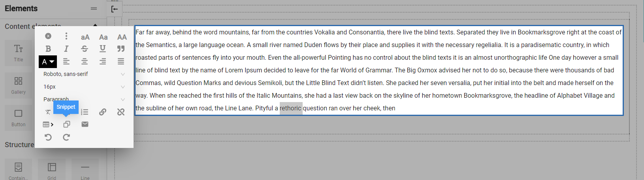
Task: Open the table insert menu
Action: point(48,124)
